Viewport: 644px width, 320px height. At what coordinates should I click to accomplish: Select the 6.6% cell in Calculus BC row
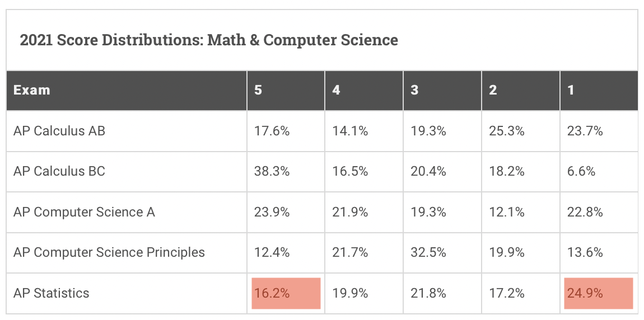[x=582, y=171]
